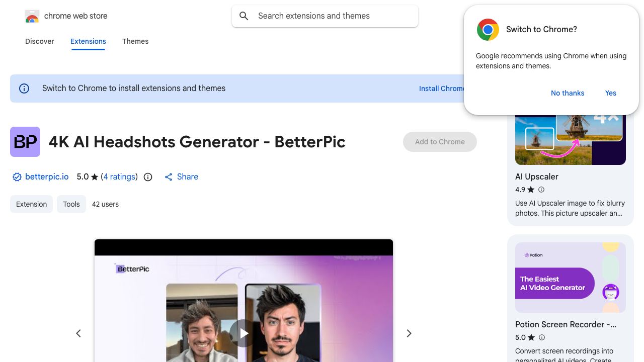Open the Discover tab
This screenshot has width=644, height=362.
[40, 41]
